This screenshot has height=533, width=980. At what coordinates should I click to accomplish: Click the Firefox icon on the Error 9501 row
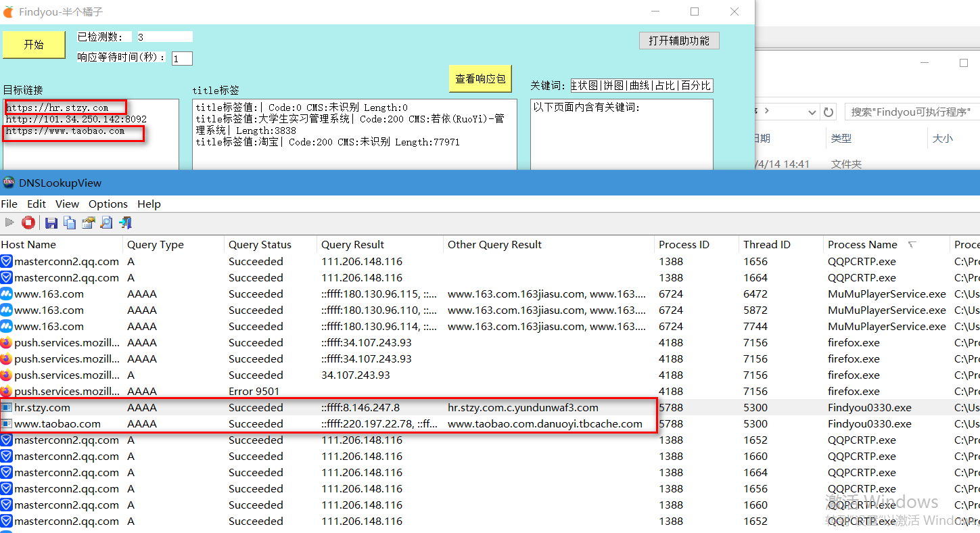pos(6,391)
